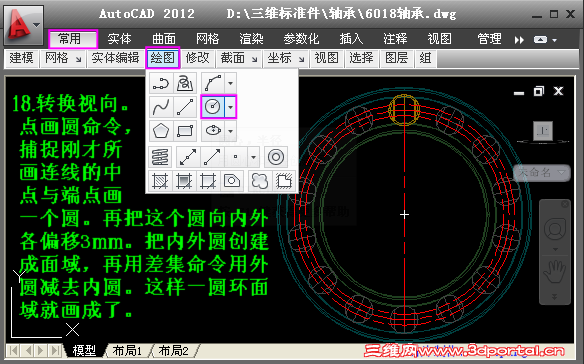This screenshot has width=584, height=364.
Task: Toggle the ribbon minimize button
Action: pyautogui.click(x=540, y=39)
